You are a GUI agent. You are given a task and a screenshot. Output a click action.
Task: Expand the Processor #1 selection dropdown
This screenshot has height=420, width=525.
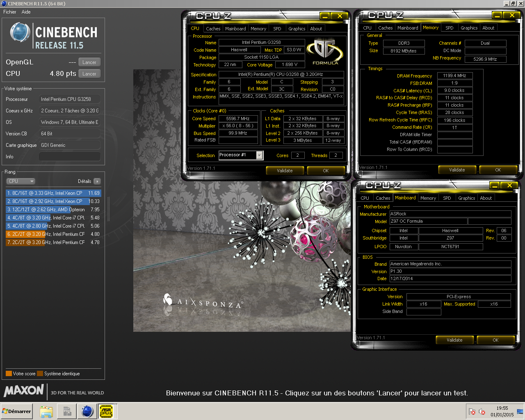[x=259, y=155]
